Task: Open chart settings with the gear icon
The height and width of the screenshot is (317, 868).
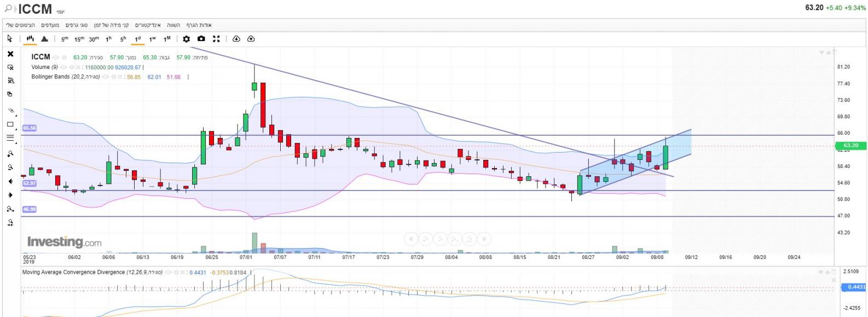Action: (x=187, y=39)
